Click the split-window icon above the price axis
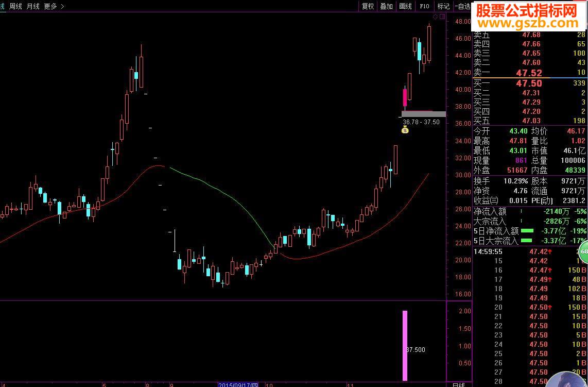 coord(442,16)
